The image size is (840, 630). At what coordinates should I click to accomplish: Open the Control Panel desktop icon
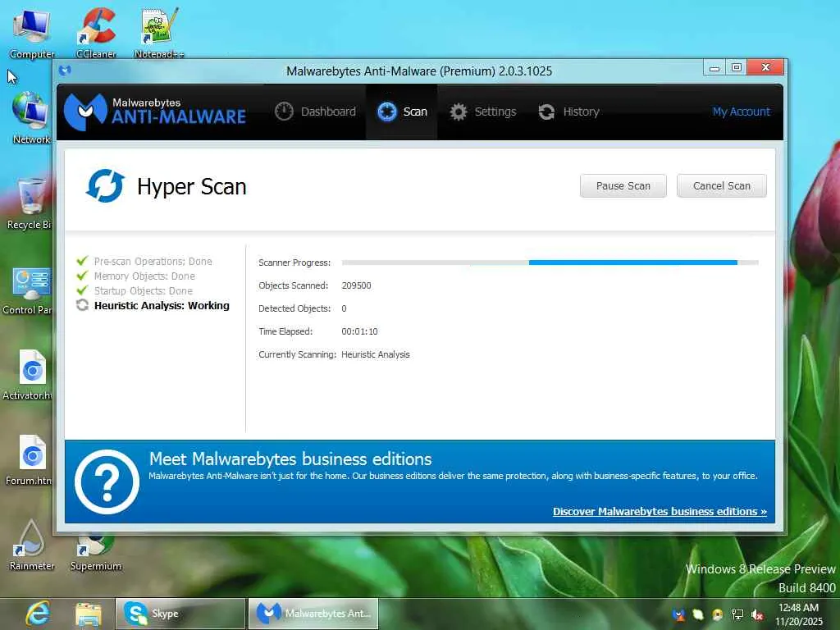point(28,290)
